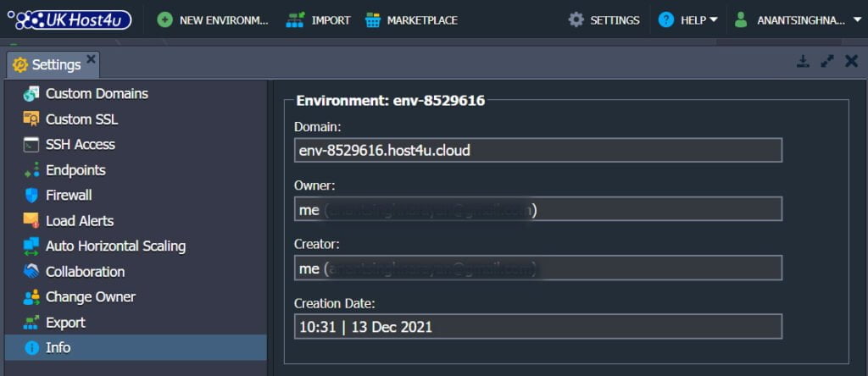Close the Settings tab

tap(91, 58)
